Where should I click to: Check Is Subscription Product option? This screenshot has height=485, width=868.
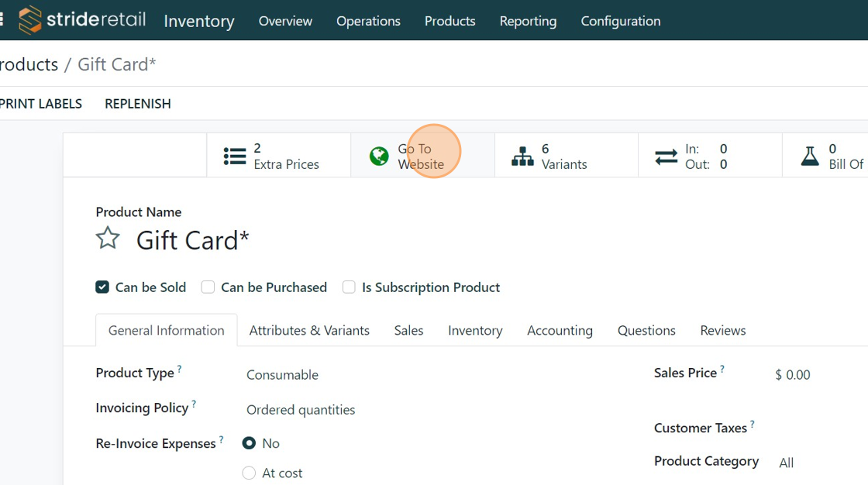[349, 287]
